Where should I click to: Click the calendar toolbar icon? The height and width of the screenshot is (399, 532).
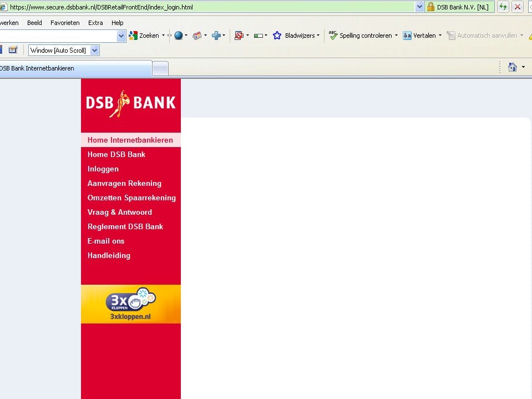point(13,50)
